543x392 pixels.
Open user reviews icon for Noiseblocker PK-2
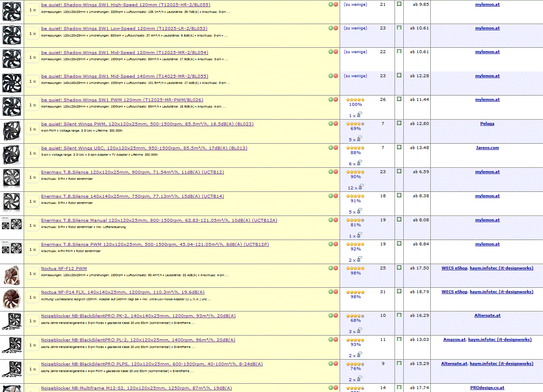(x=359, y=331)
